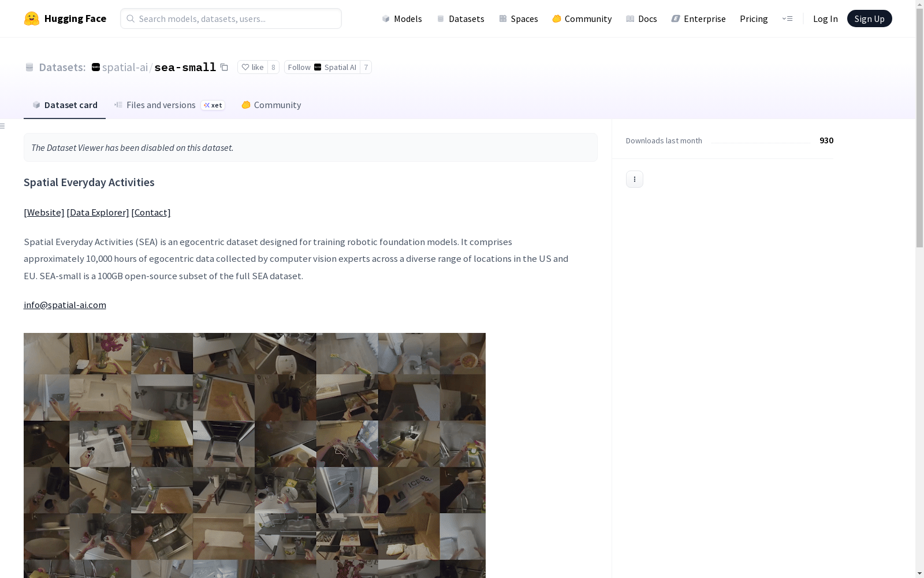Click the Dataset card tab icon

36,105
